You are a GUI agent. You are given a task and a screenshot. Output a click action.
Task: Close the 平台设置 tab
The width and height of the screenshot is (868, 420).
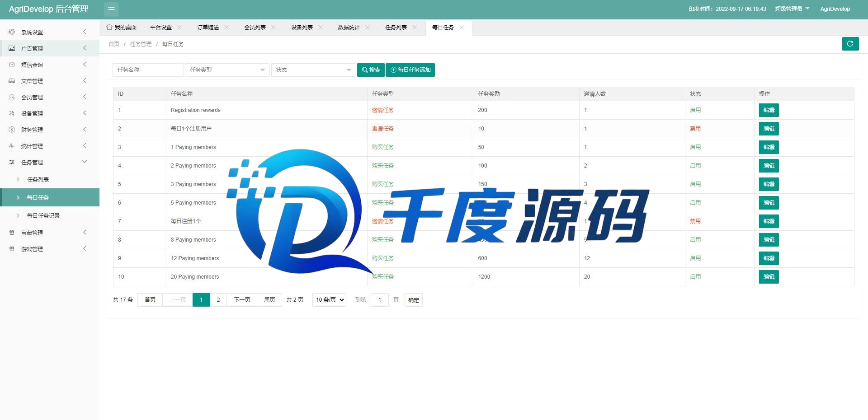(179, 28)
